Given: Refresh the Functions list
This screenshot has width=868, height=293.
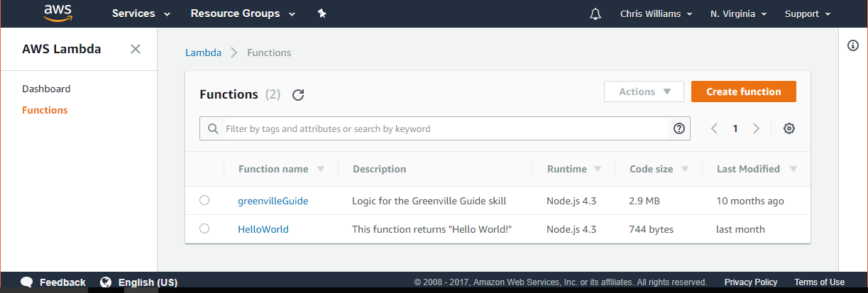Looking at the screenshot, I should pos(298,95).
